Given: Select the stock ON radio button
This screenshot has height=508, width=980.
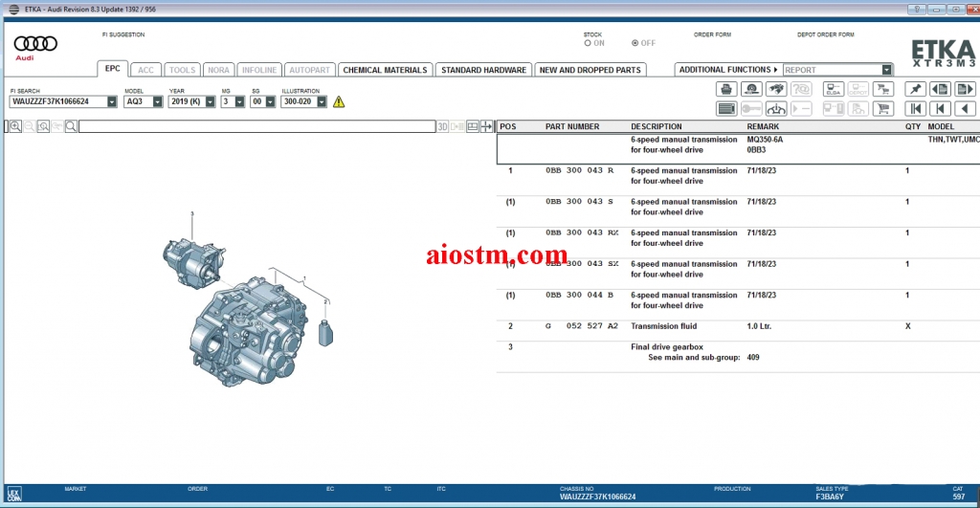Looking at the screenshot, I should [x=588, y=43].
